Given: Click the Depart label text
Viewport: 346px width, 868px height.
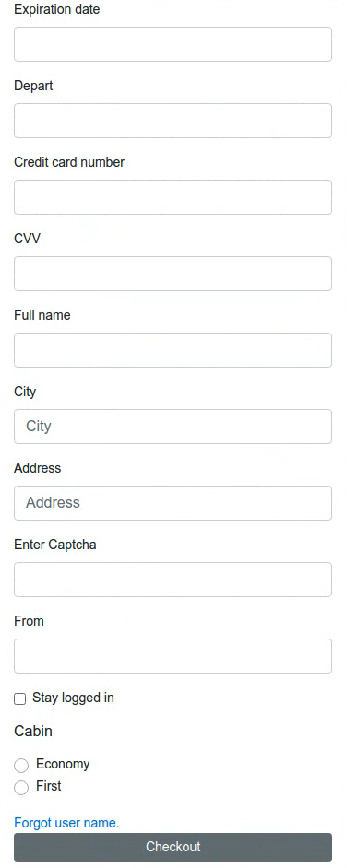Looking at the screenshot, I should point(33,86).
